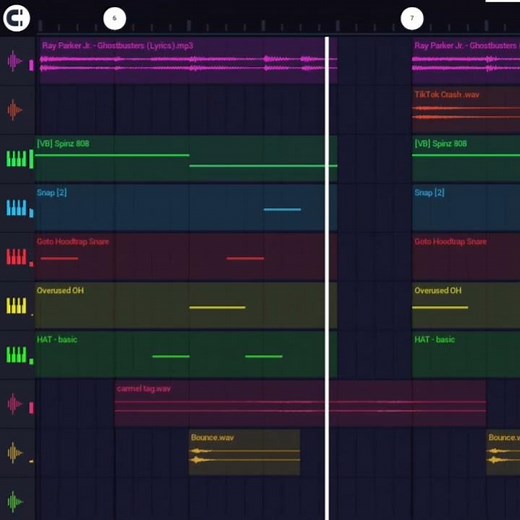Select the red Goto Hoodtrap Snare track icon
The width and height of the screenshot is (520, 520).
point(16,257)
